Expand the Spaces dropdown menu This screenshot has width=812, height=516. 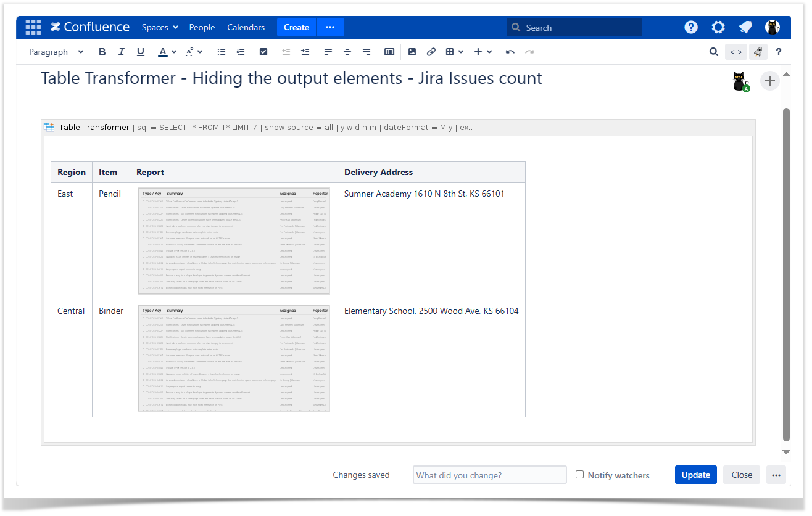(160, 27)
